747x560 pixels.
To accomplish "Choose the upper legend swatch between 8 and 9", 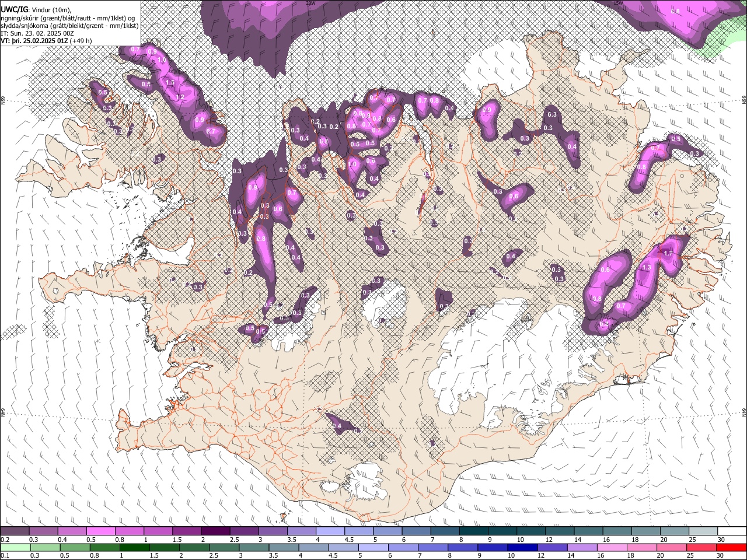I will (x=474, y=531).
